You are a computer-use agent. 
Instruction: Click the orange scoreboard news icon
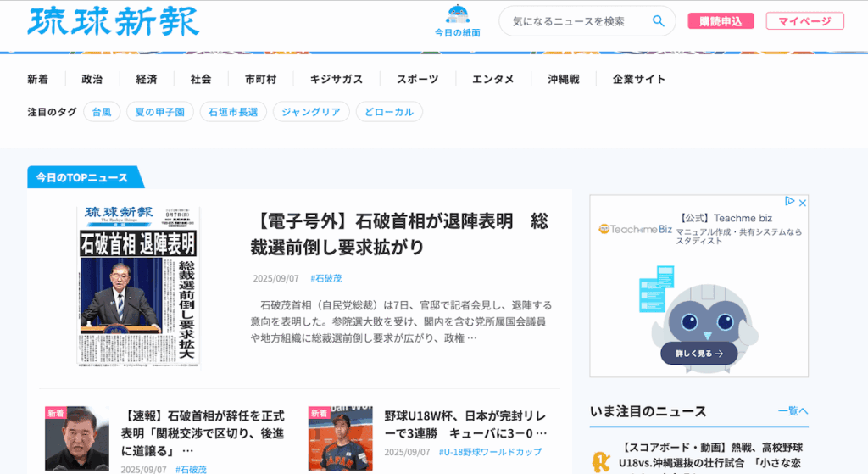(601, 460)
